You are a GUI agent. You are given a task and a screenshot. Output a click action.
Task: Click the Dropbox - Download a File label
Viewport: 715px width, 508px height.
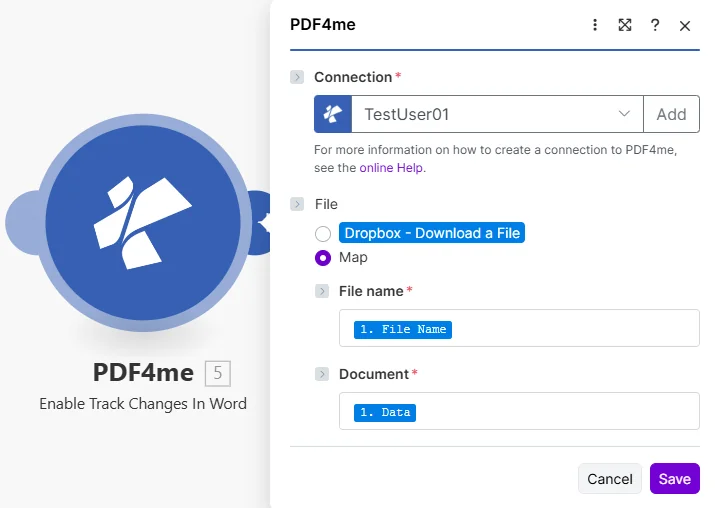click(432, 233)
